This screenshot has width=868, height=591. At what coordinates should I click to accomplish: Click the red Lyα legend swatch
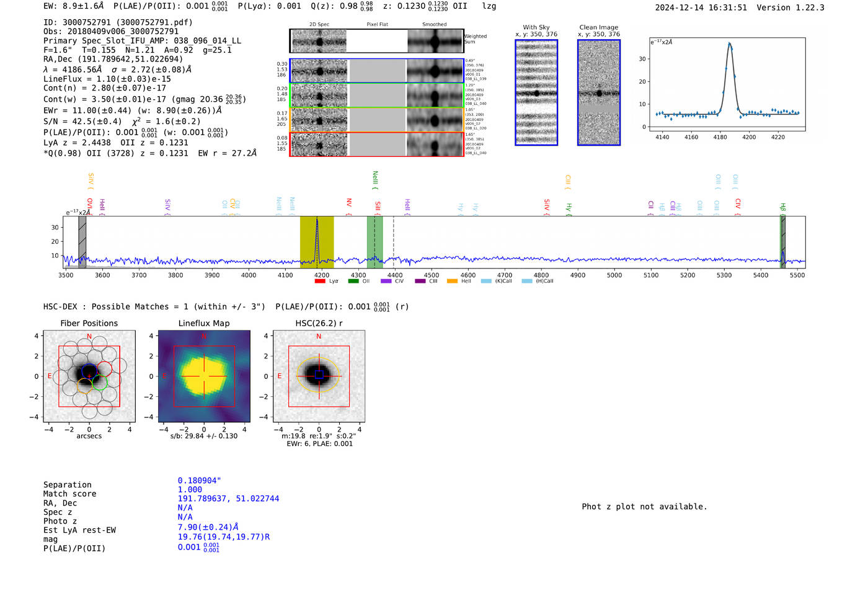click(x=320, y=282)
